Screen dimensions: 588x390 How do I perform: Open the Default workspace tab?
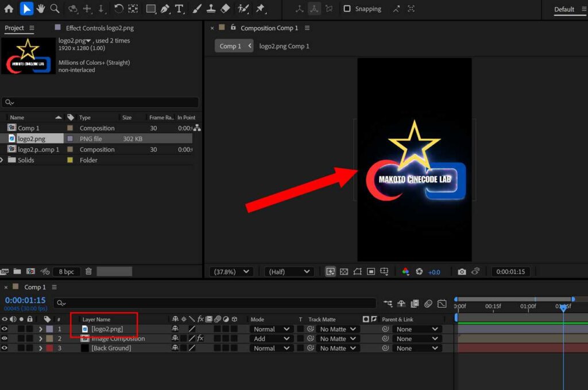pyautogui.click(x=564, y=9)
